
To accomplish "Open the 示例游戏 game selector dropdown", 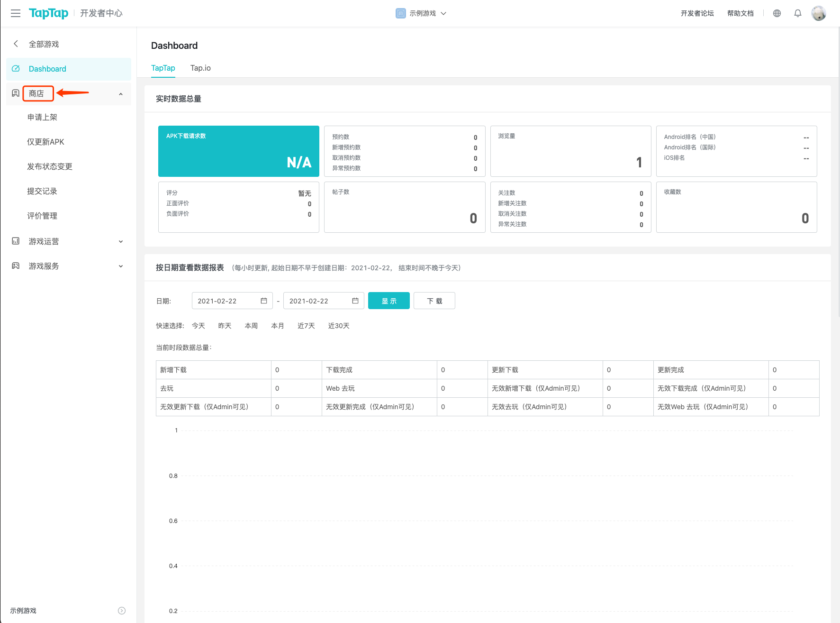I will [x=421, y=13].
